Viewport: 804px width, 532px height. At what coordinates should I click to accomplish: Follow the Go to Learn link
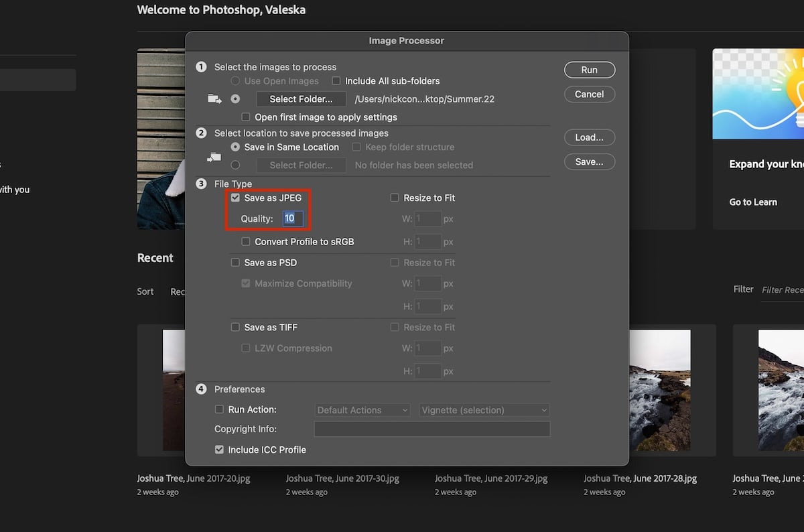tap(753, 202)
